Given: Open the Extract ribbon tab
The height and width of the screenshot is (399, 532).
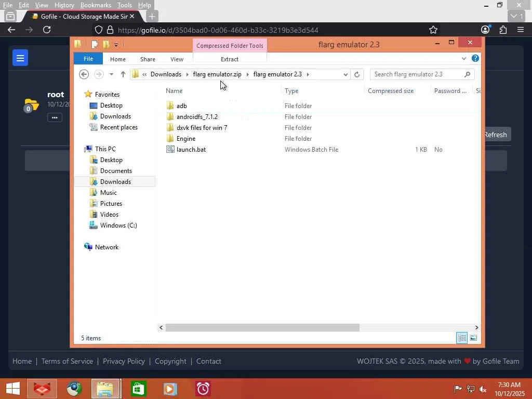Looking at the screenshot, I should point(230,59).
